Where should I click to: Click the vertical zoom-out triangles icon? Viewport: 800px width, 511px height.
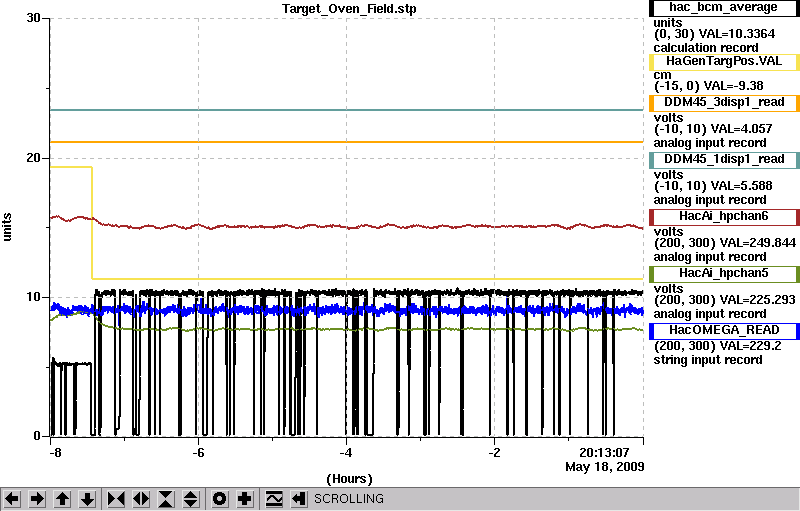click(191, 499)
